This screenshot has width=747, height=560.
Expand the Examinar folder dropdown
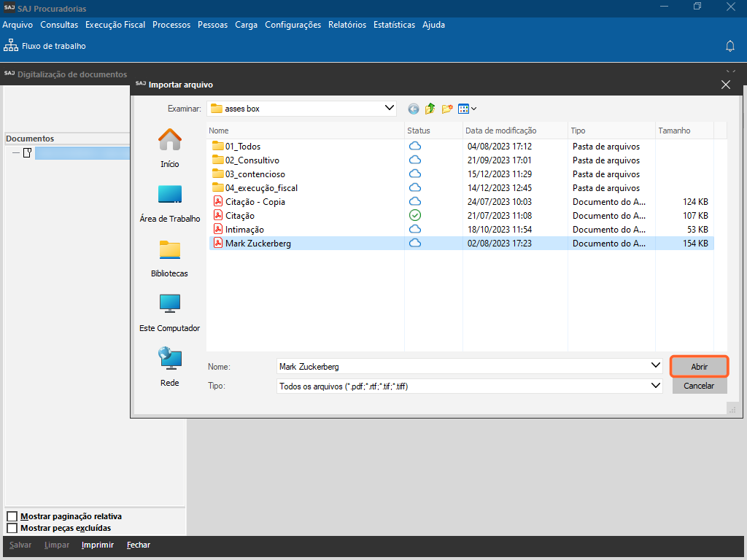pyautogui.click(x=390, y=109)
